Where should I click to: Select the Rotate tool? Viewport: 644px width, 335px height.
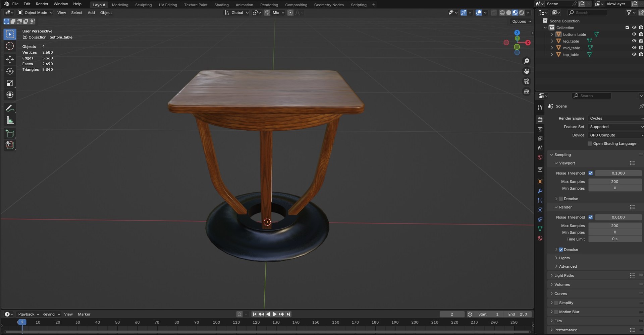pos(10,71)
